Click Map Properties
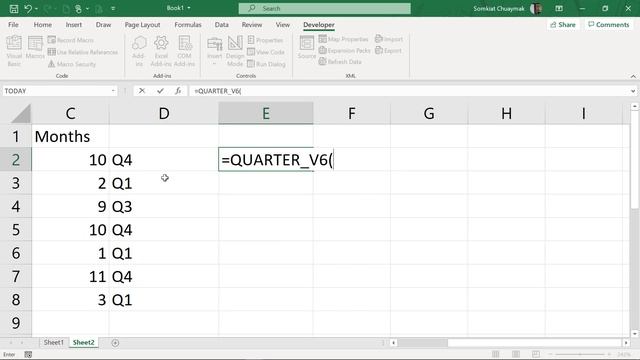The width and height of the screenshot is (640, 360). point(343,39)
